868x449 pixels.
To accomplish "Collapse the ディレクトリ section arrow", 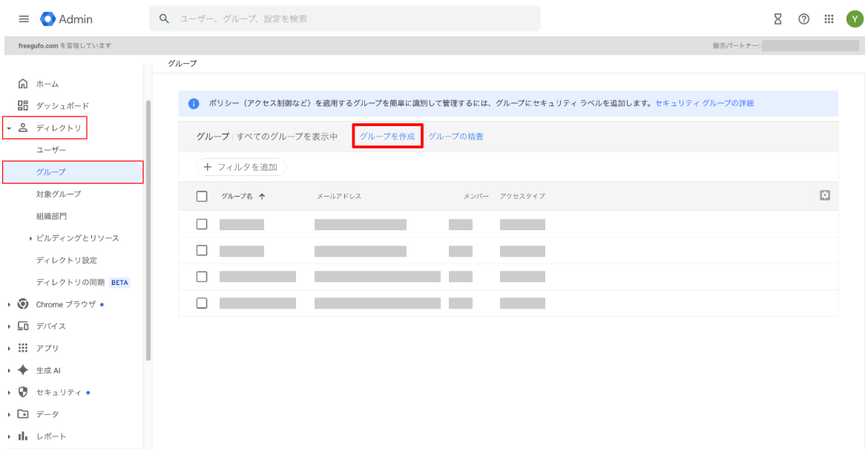I will pos(9,128).
